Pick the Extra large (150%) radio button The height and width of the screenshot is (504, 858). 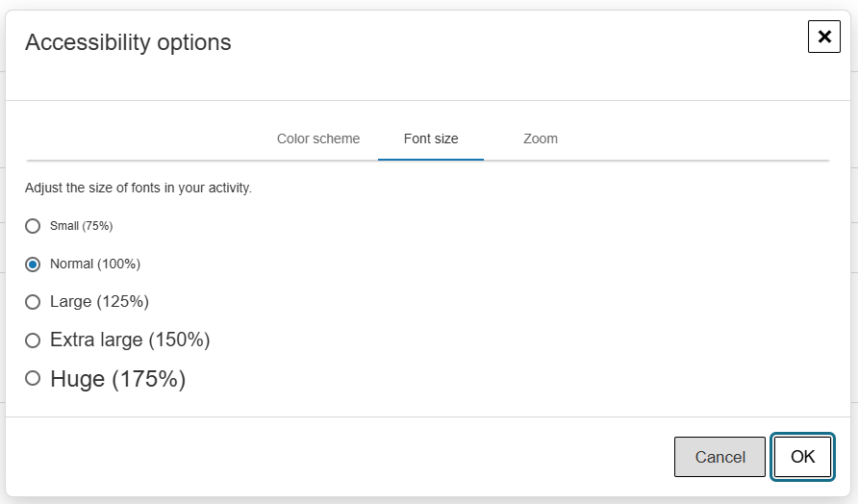[x=33, y=340]
